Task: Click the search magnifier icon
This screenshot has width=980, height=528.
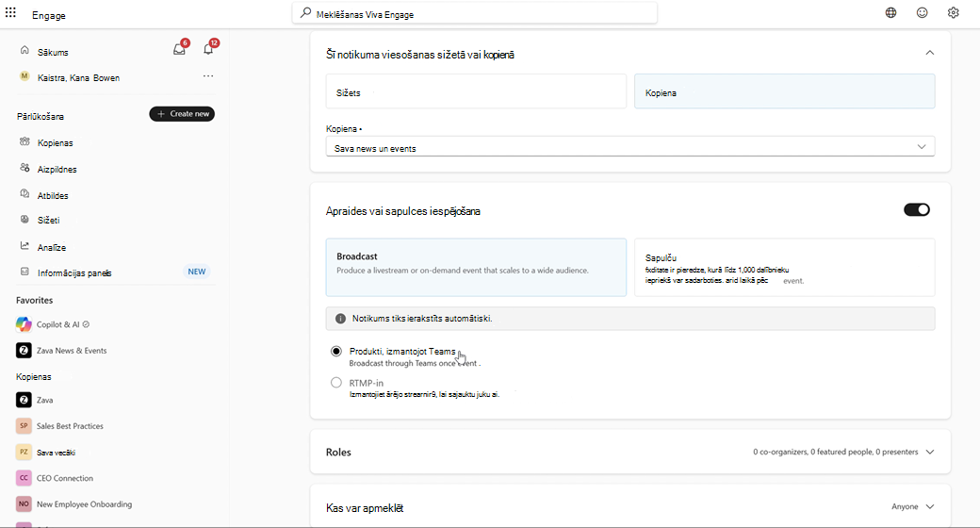Action: [x=305, y=12]
